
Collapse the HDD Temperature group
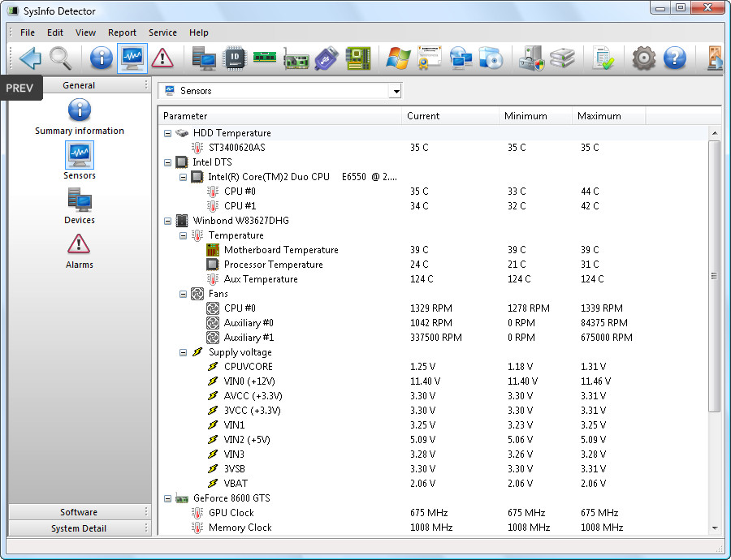click(x=168, y=133)
